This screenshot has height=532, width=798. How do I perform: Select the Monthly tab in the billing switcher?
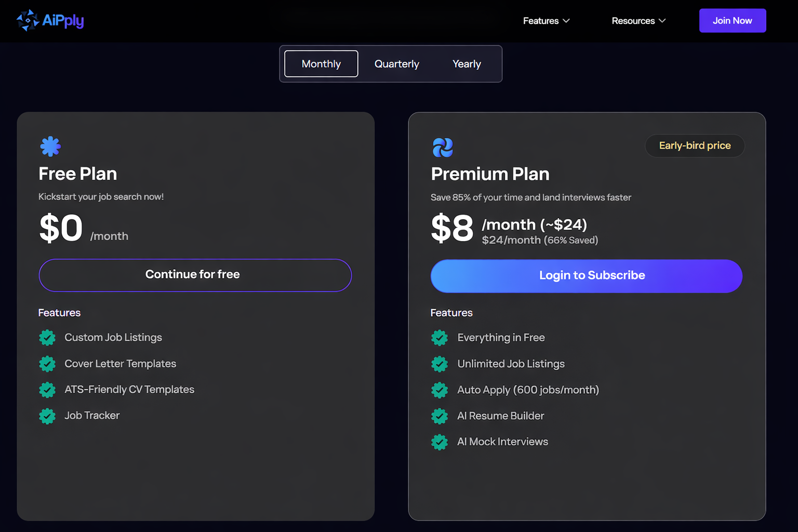[321, 63]
